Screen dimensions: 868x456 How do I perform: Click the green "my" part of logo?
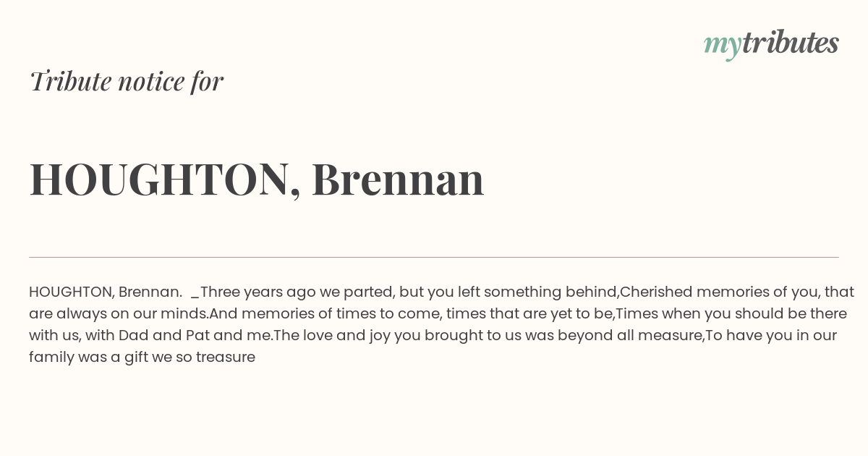pos(723,47)
